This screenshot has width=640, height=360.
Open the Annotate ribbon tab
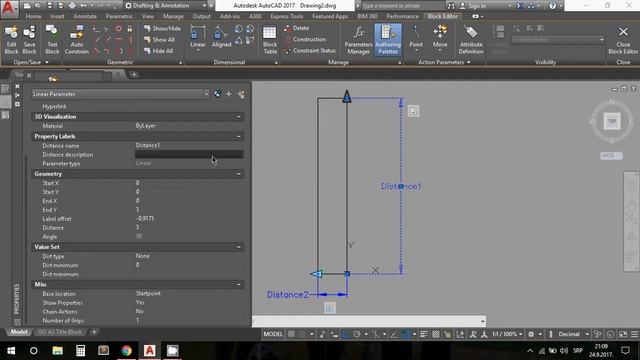(85, 16)
